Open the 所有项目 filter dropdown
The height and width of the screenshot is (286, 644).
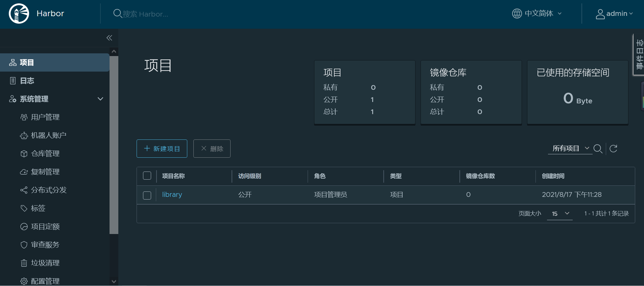(570, 149)
